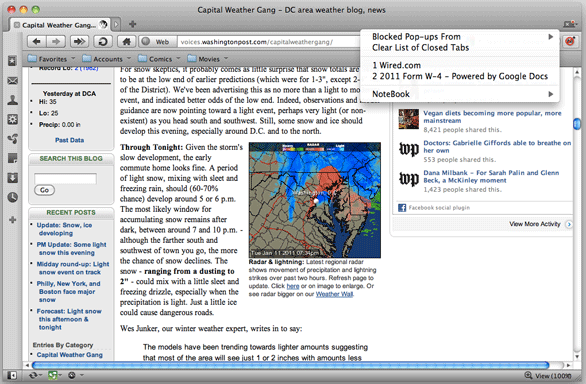Click the 'here' link under radar caption
Image resolution: width=586 pixels, height=384 pixels.
click(293, 286)
